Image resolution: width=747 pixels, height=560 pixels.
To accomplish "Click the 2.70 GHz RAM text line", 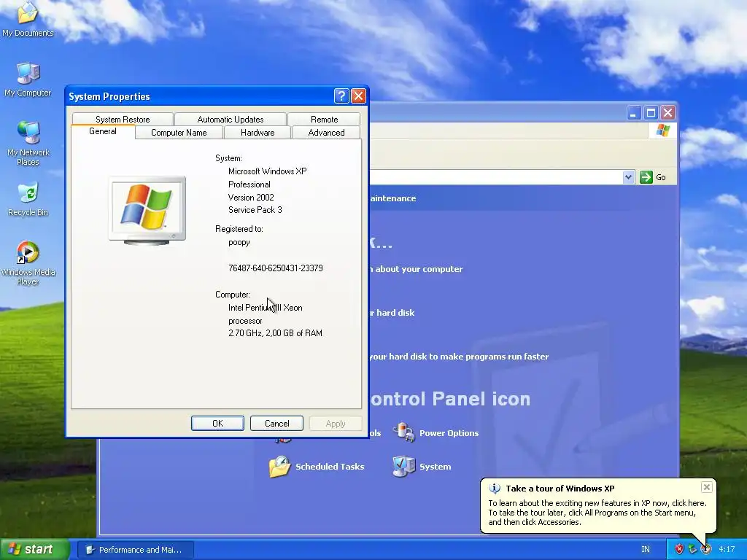I will point(275,333).
